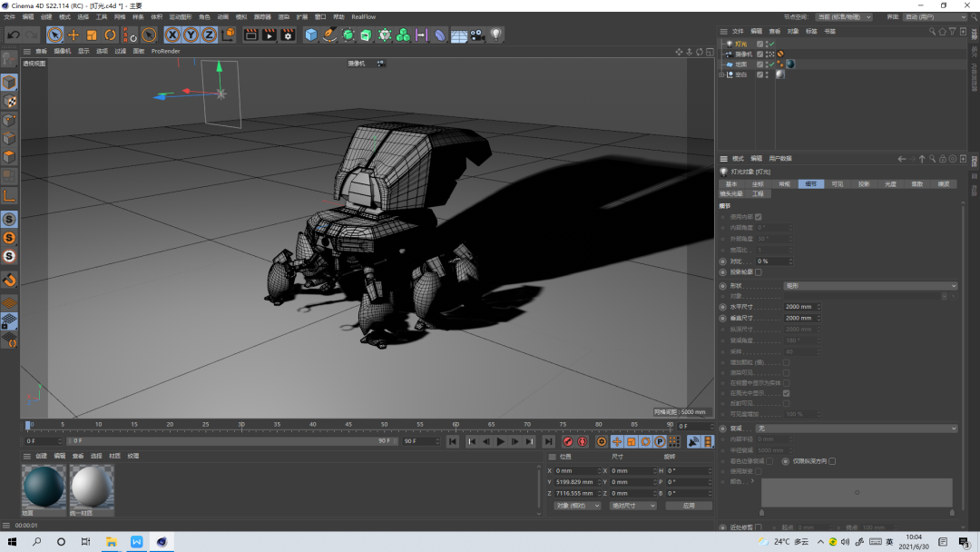
Task: Click the MoGraph Cloner icon
Action: (x=403, y=35)
